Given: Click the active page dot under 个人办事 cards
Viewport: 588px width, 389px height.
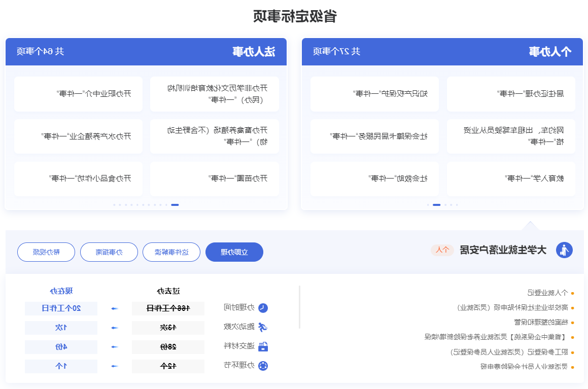Looking at the screenshot, I should [436, 205].
